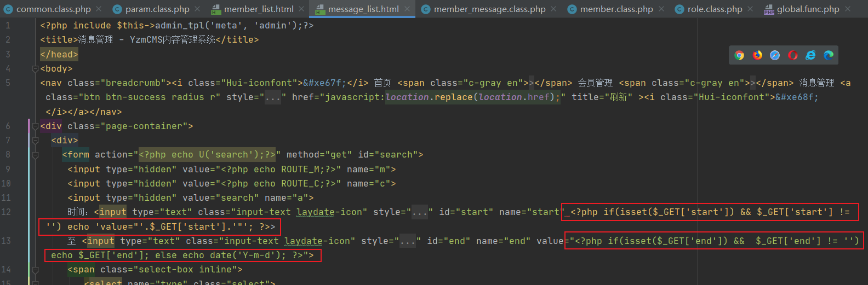Click "breadcrumb" class value in nav
The height and width of the screenshot is (285, 868).
[x=133, y=83]
